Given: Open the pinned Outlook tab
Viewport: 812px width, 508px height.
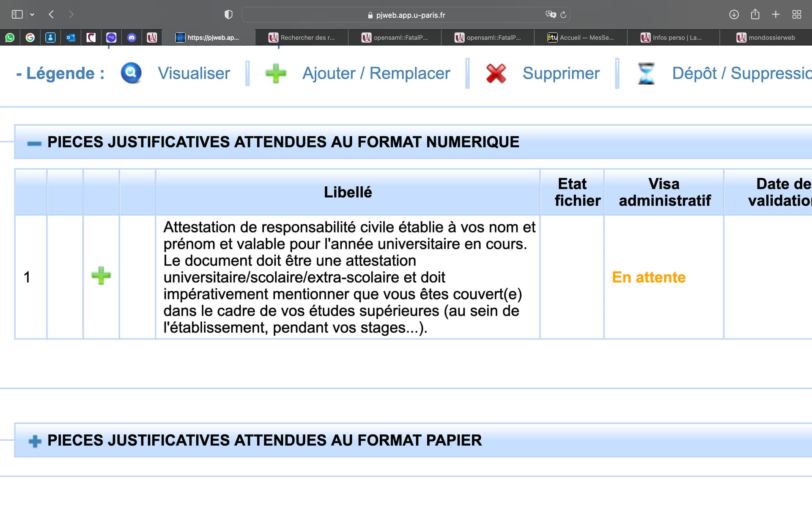Looking at the screenshot, I should (x=71, y=38).
